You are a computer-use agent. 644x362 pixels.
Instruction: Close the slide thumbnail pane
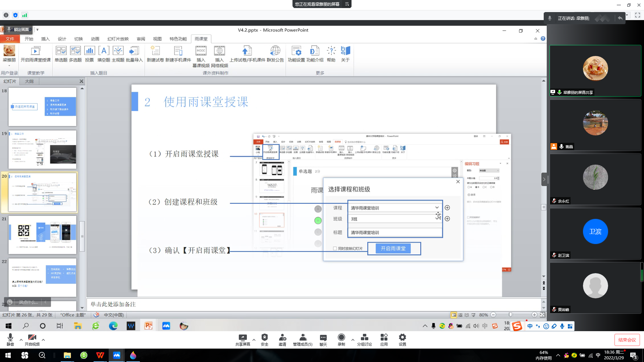[x=81, y=81]
